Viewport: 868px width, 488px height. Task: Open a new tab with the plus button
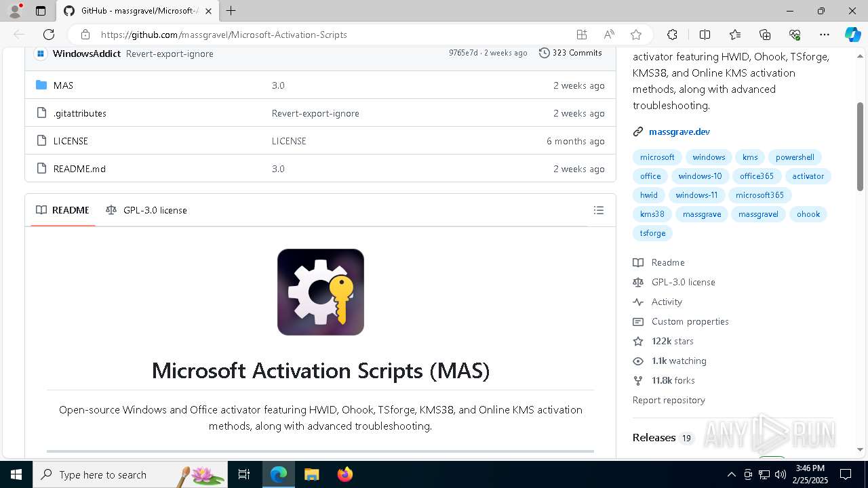point(231,11)
